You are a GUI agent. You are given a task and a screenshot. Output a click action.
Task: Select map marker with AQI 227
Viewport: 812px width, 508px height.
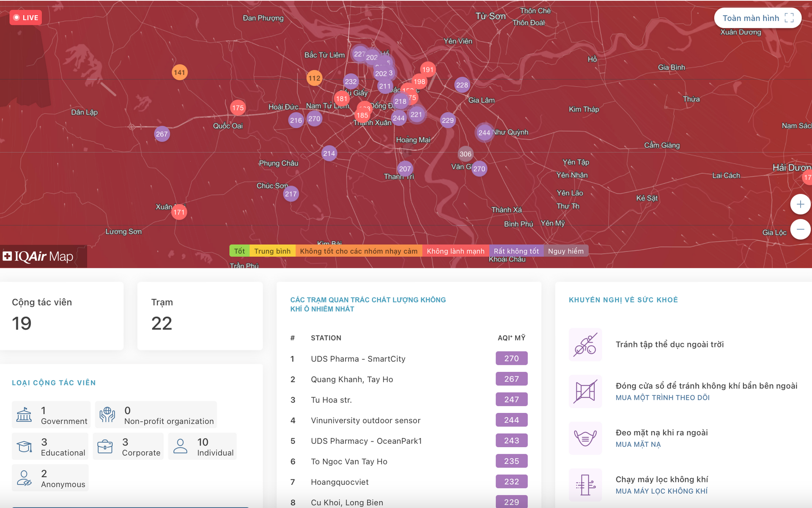[359, 54]
